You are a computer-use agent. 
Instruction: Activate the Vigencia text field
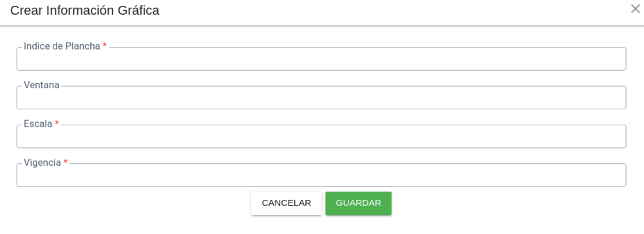point(321,175)
